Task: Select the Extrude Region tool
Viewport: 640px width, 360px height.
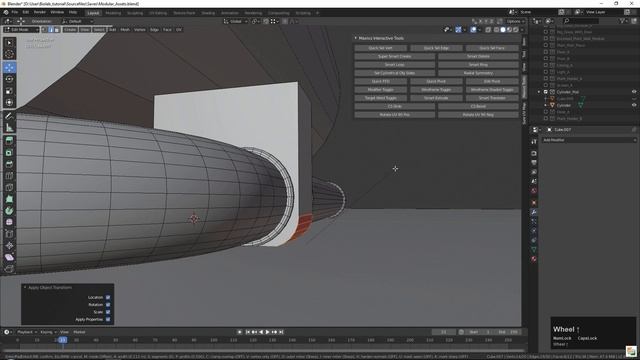Action: (x=9, y=141)
